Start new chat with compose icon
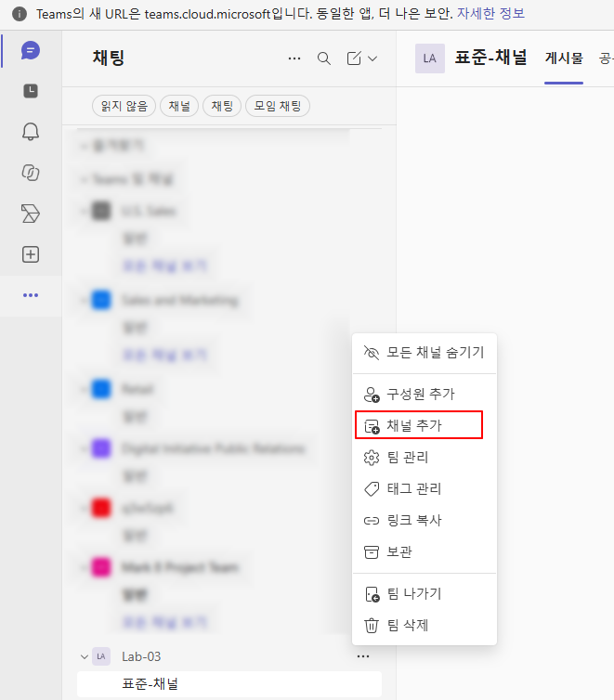 (x=354, y=58)
